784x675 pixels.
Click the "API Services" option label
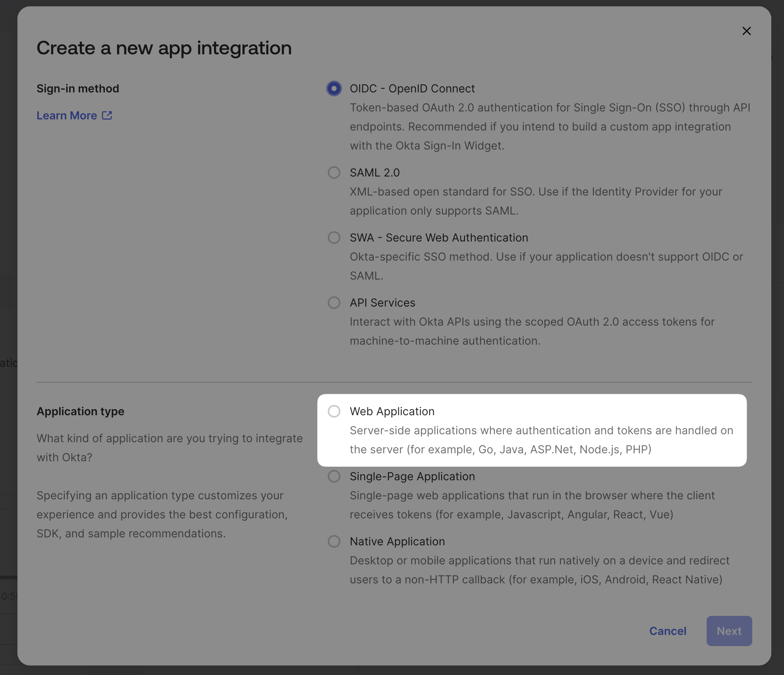click(x=382, y=303)
